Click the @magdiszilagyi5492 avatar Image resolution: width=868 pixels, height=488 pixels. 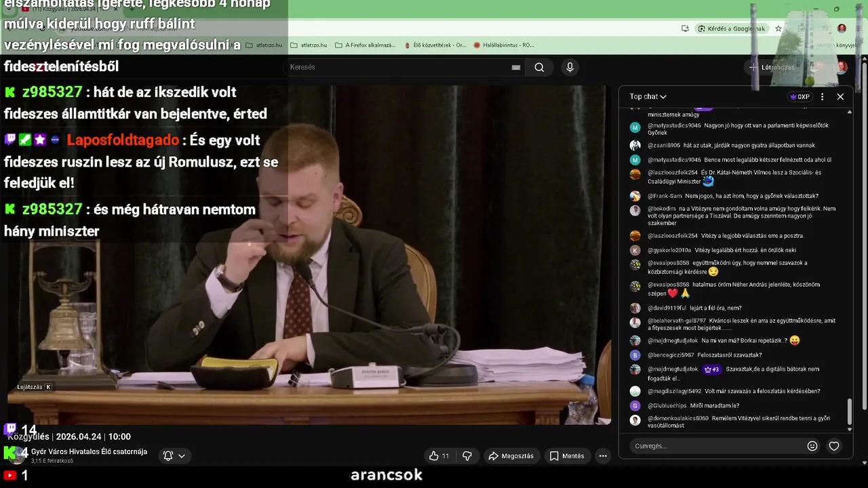coord(635,391)
